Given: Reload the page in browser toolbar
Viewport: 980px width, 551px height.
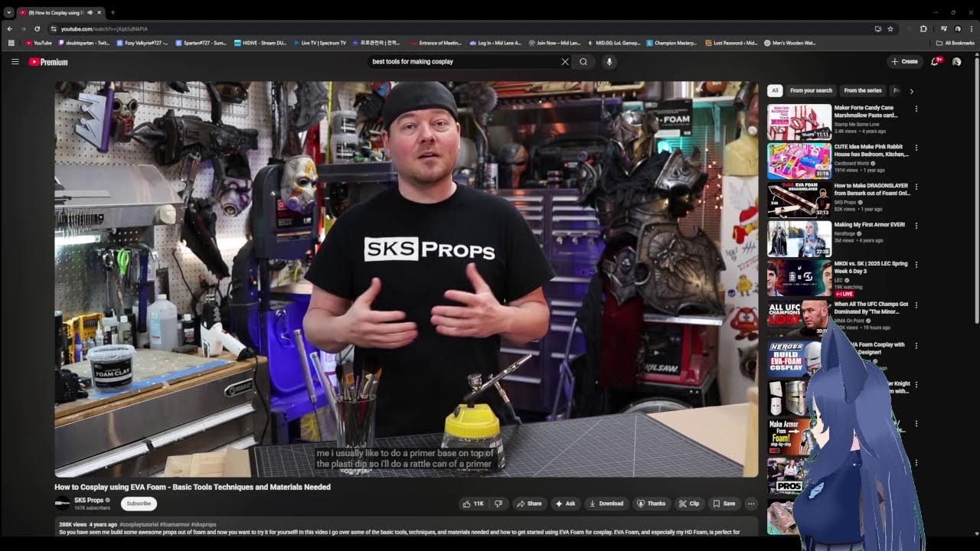Looking at the screenshot, I should coord(37,28).
